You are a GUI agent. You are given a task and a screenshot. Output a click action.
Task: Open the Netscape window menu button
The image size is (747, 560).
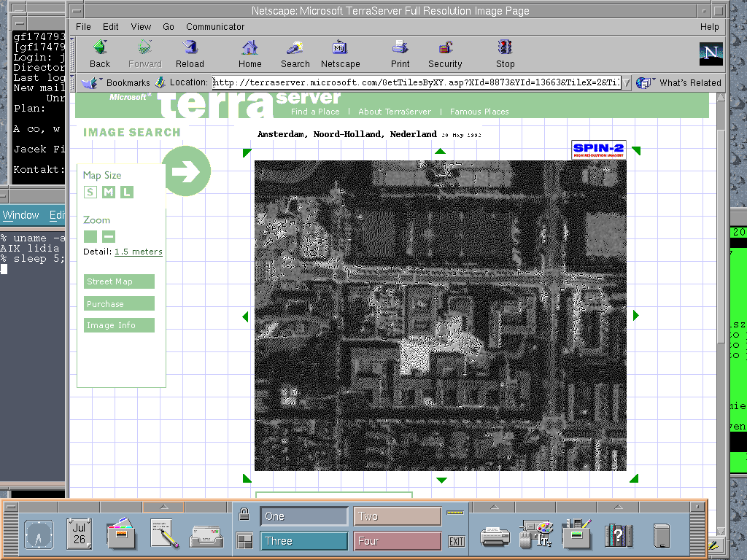coord(77,11)
